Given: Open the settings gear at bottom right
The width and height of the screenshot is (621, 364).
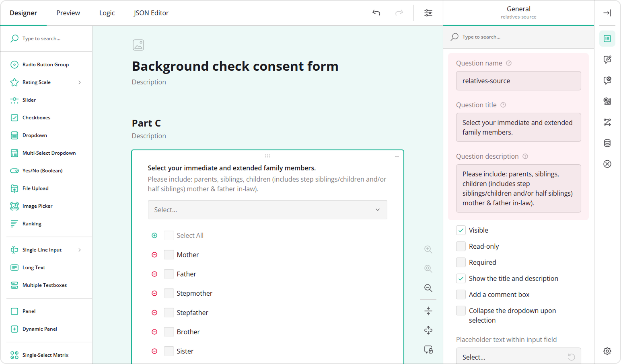Looking at the screenshot, I should [x=607, y=351].
